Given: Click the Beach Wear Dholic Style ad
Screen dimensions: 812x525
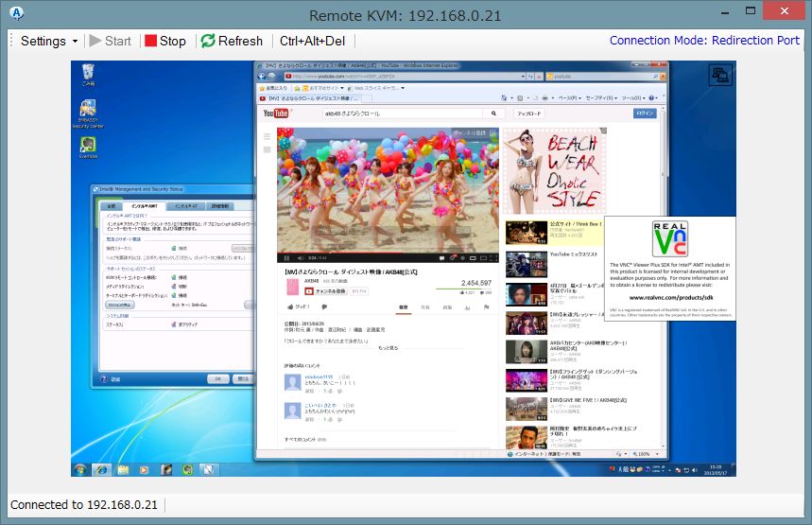Looking at the screenshot, I should pos(552,170).
